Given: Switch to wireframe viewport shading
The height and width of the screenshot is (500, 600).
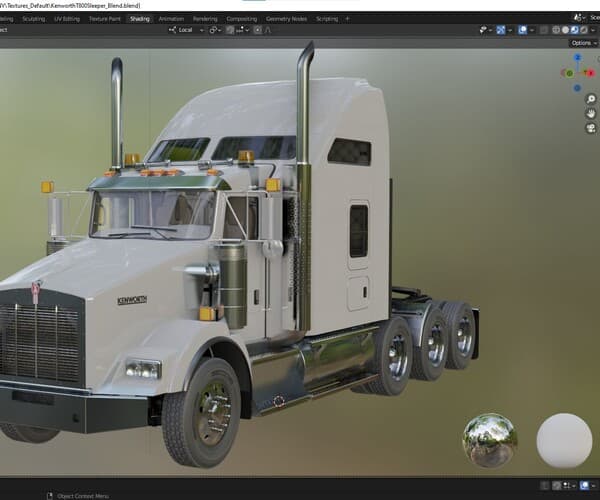Looking at the screenshot, I should click(555, 30).
